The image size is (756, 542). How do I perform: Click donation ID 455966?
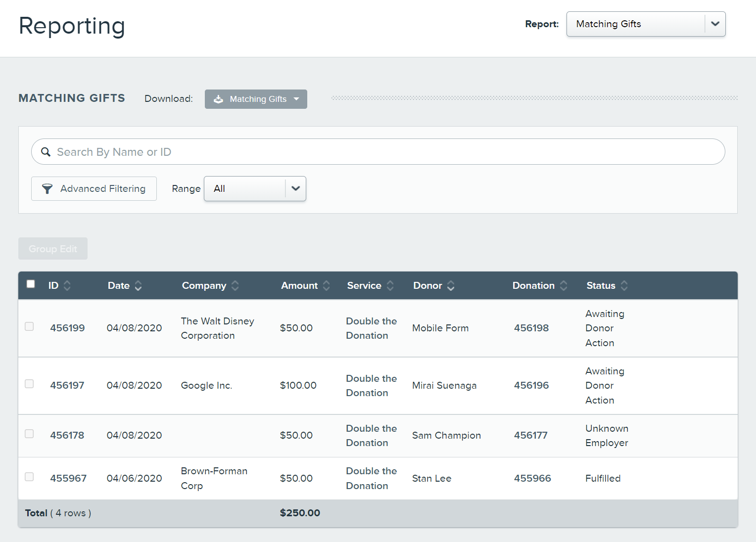[x=532, y=478]
